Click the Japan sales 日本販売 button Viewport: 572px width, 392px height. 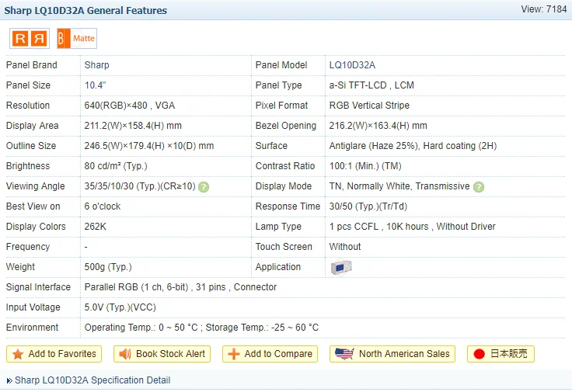click(500, 354)
